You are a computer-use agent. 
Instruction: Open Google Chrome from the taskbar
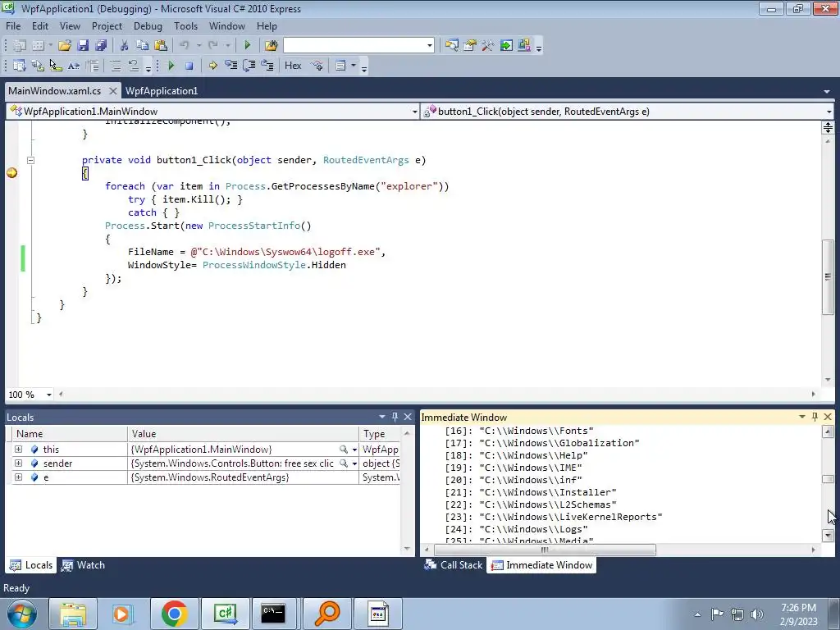point(174,614)
